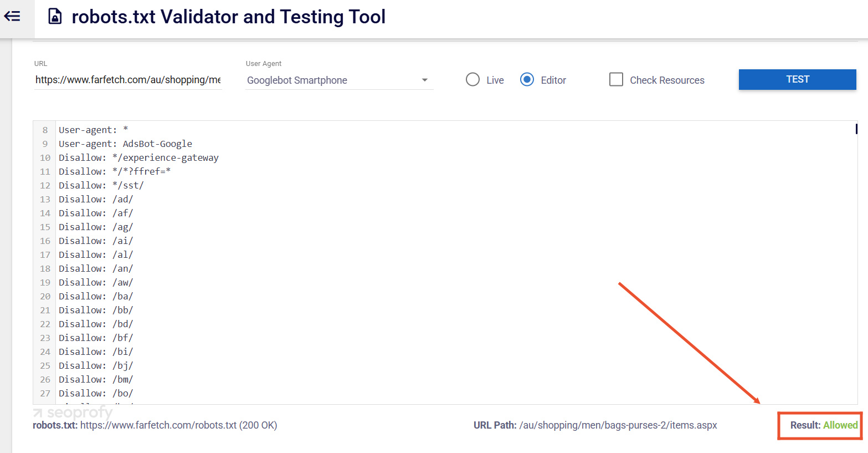Image resolution: width=868 pixels, height=453 pixels.
Task: Click the 'Disallow: /bo/' line
Action: [96, 393]
